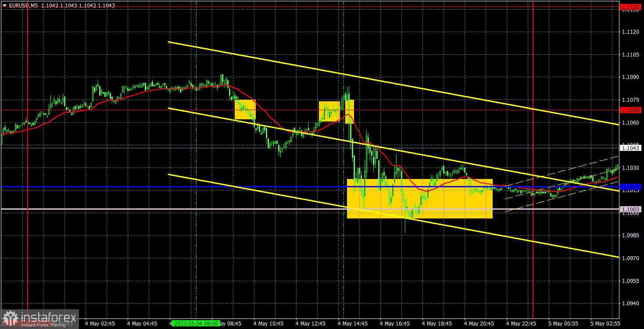Click the 1.0955 value on price axis

point(630,281)
